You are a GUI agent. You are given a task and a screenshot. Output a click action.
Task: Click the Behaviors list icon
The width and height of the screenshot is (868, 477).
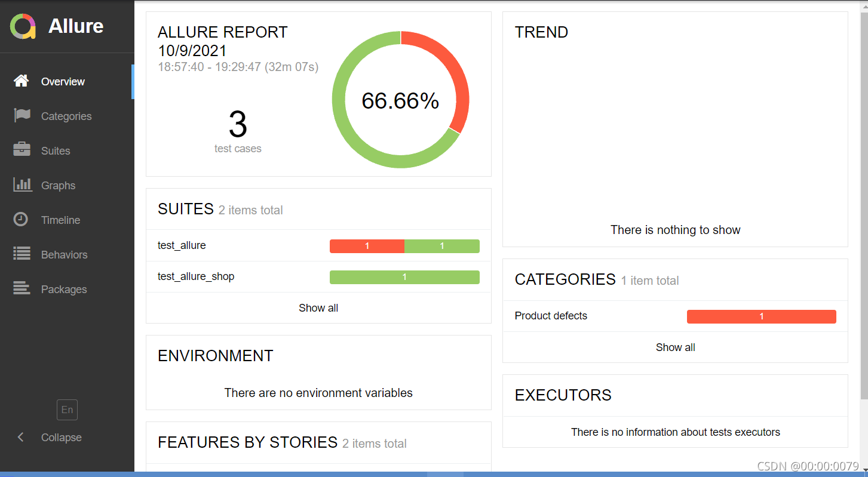coord(22,254)
